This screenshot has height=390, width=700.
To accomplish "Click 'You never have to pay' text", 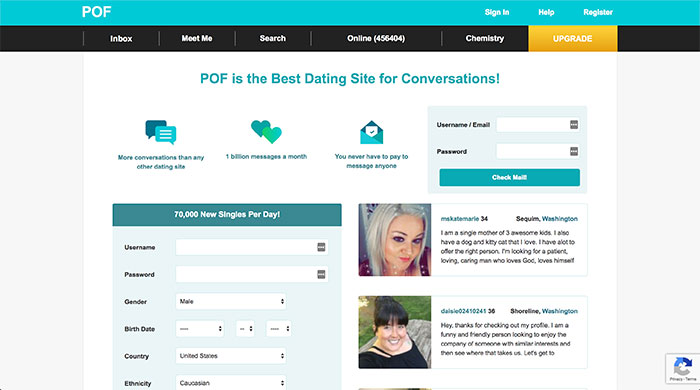I will [x=371, y=161].
